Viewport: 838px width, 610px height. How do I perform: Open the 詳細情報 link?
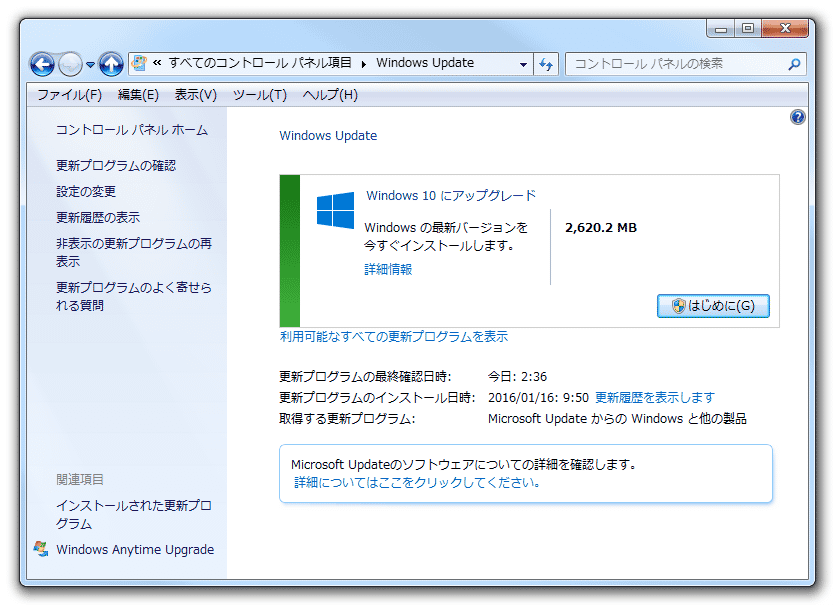[x=388, y=269]
